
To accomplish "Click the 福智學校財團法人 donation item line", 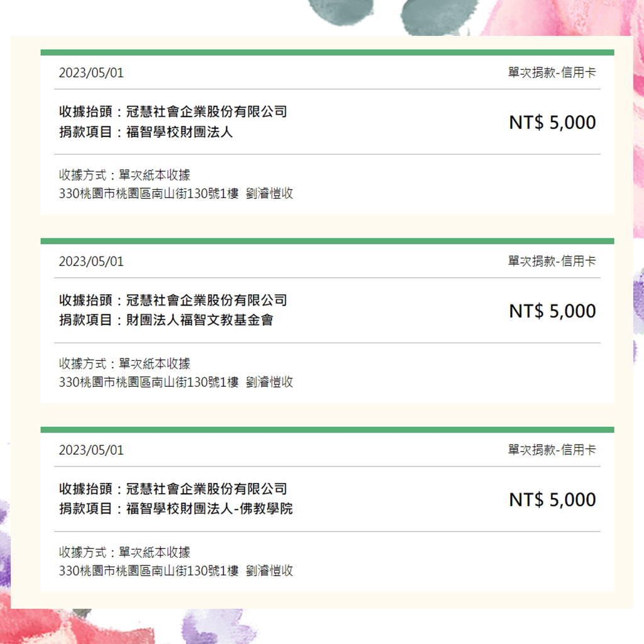I will tap(146, 132).
